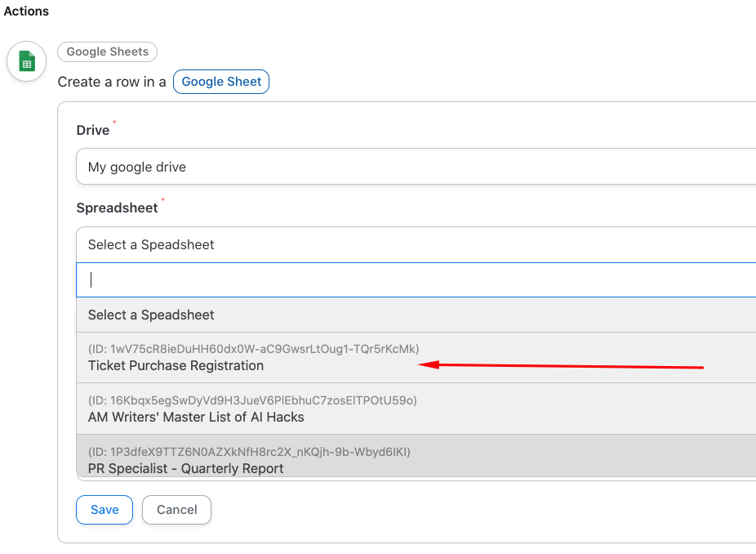This screenshot has height=554, width=756.
Task: Click the Cancel button
Action: [x=176, y=509]
